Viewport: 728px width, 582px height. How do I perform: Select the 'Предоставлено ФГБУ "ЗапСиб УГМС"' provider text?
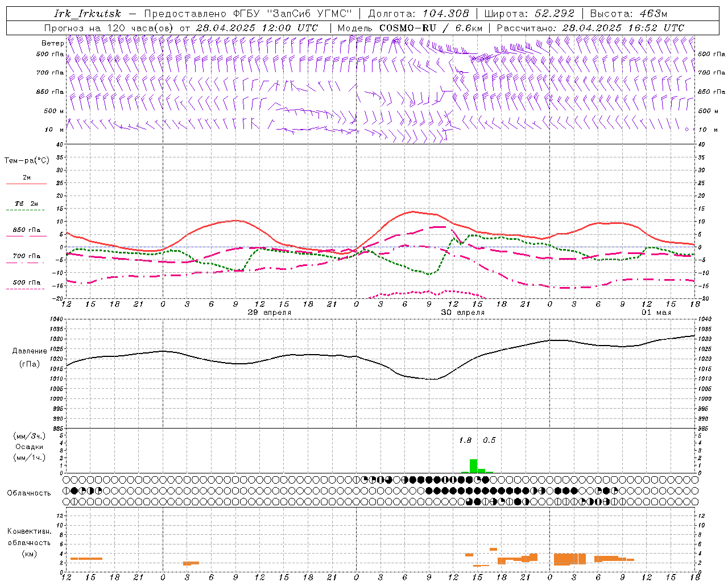click(248, 14)
